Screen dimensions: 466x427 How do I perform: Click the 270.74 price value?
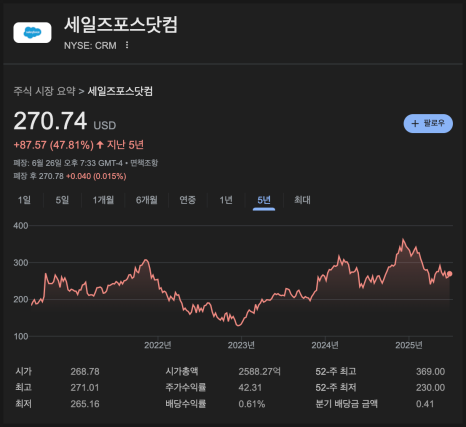click(x=50, y=121)
